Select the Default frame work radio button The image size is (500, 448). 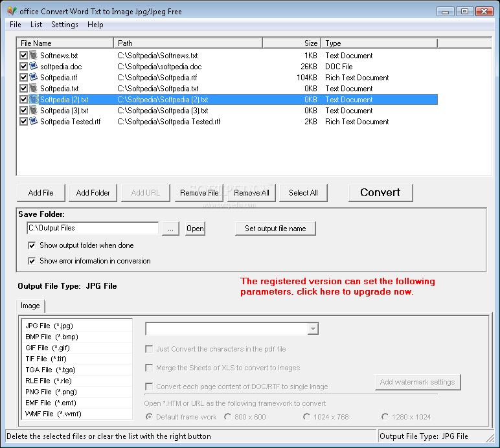coord(149,417)
